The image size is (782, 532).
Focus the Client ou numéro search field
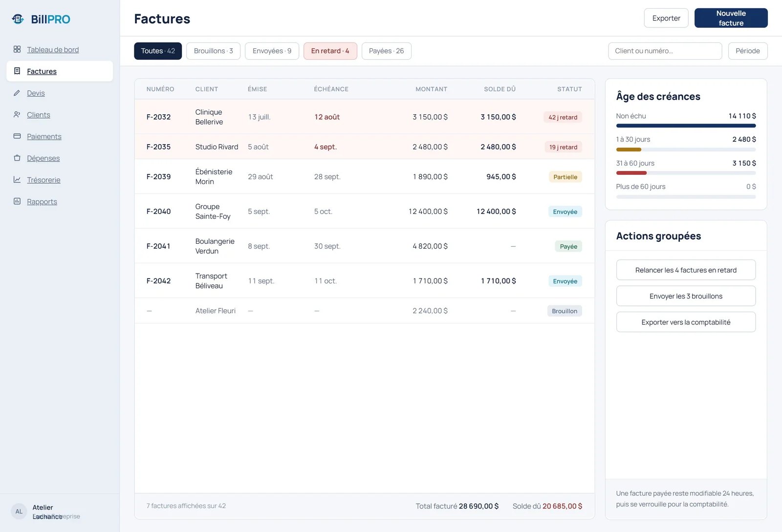tap(665, 51)
